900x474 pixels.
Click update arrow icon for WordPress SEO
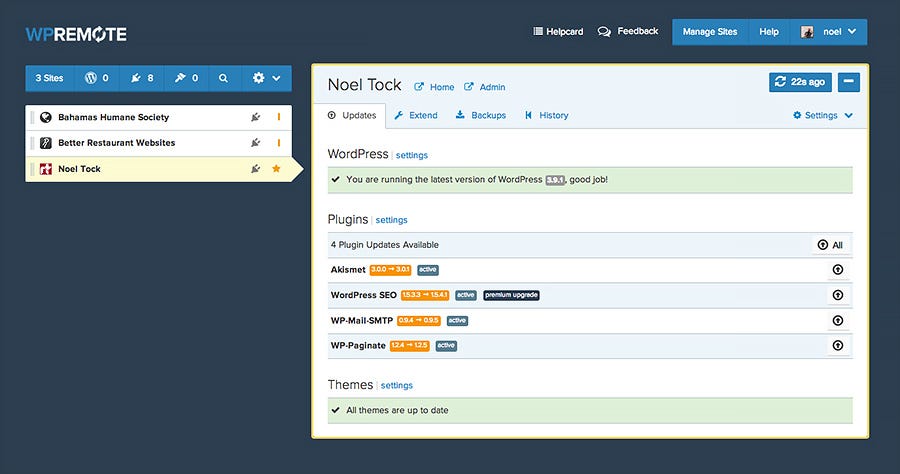(x=838, y=295)
